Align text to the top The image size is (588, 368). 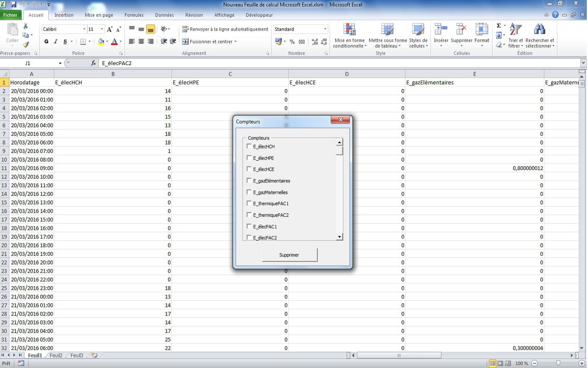(x=131, y=29)
